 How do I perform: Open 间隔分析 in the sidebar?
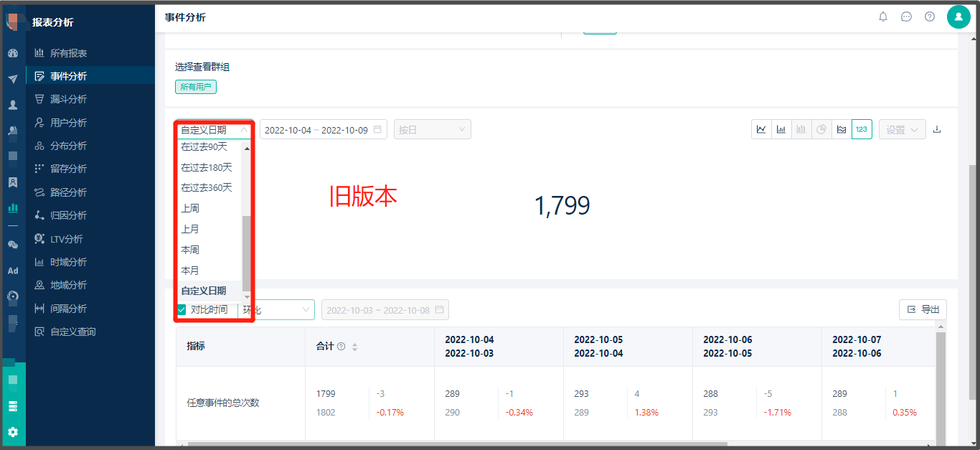(90, 309)
